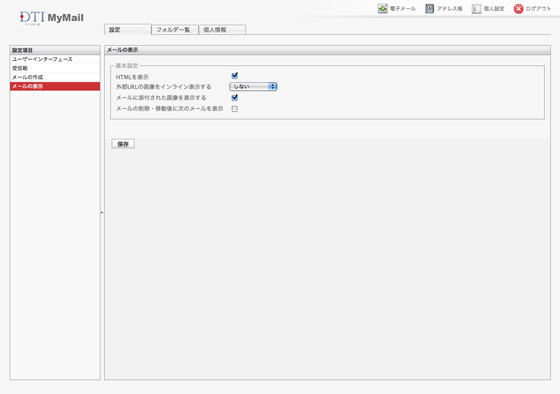The height and width of the screenshot is (394, 560).
Task: Switch to the 個人情報 tab
Action: 222,30
